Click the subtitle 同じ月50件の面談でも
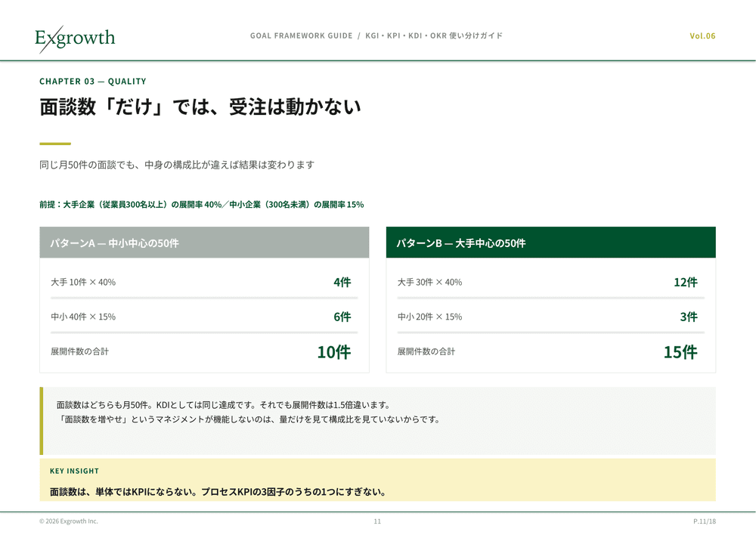 [177, 165]
